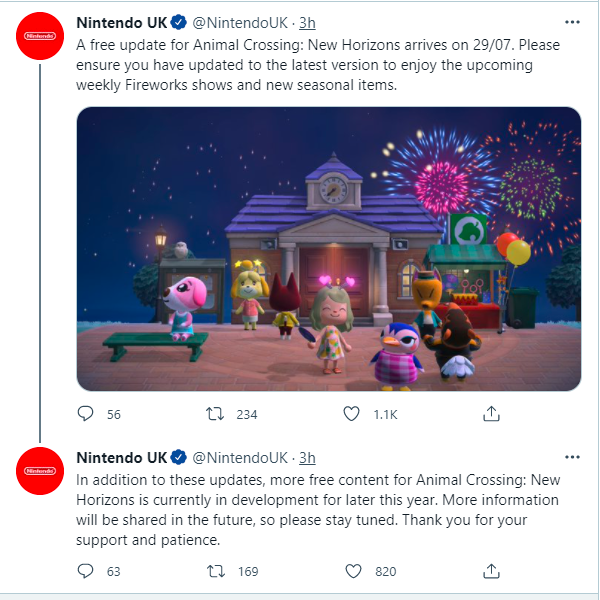600x600 pixels.
Task: Visit Nintendo UK name on first tweet
Action: point(122,23)
